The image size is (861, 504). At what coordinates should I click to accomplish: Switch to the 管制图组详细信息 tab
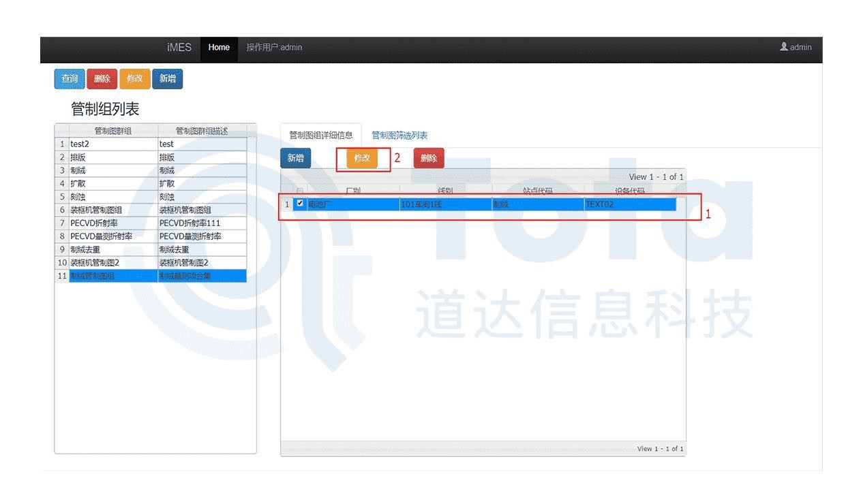[x=321, y=135]
